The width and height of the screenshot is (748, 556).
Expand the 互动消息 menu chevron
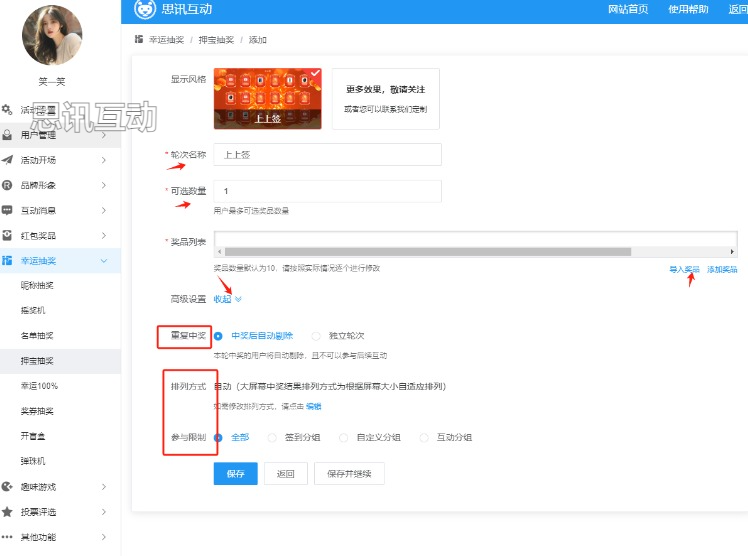coord(104,210)
